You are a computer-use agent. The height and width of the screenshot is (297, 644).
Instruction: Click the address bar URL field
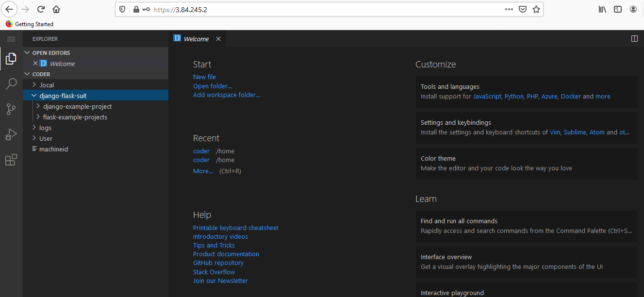pos(328,9)
